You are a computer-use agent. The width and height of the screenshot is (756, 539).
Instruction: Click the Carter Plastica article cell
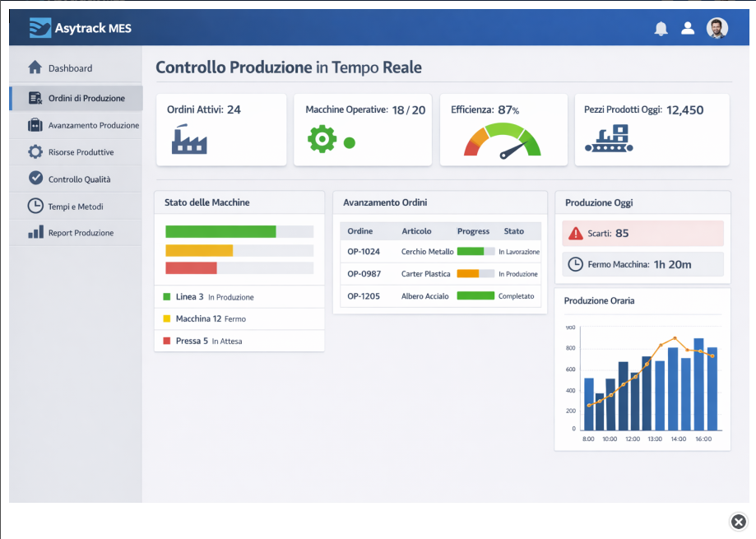tap(426, 274)
